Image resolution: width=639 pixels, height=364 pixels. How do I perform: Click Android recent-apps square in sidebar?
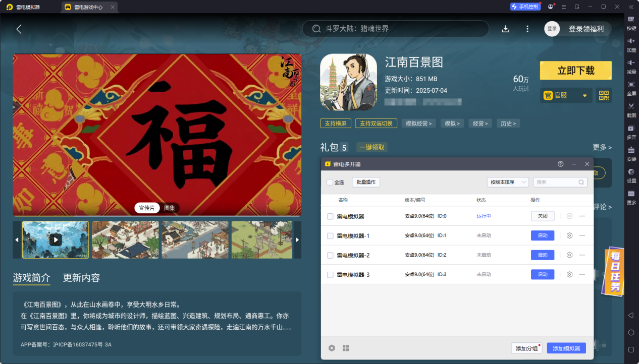coord(631,349)
